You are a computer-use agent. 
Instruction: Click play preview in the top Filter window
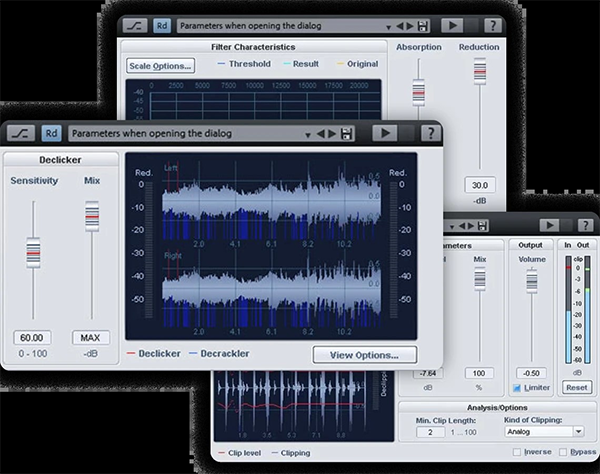[x=450, y=25]
